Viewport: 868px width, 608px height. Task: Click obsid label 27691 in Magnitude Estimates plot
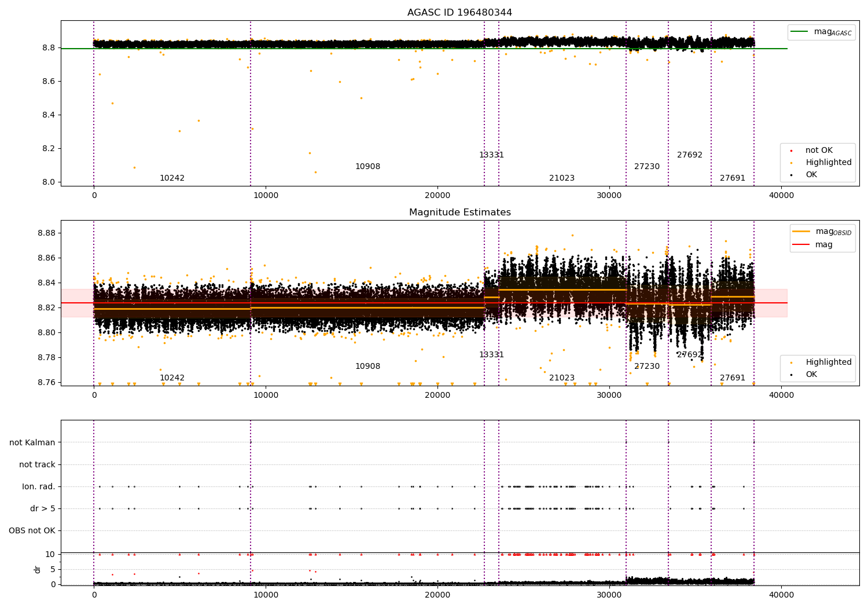pyautogui.click(x=733, y=378)
